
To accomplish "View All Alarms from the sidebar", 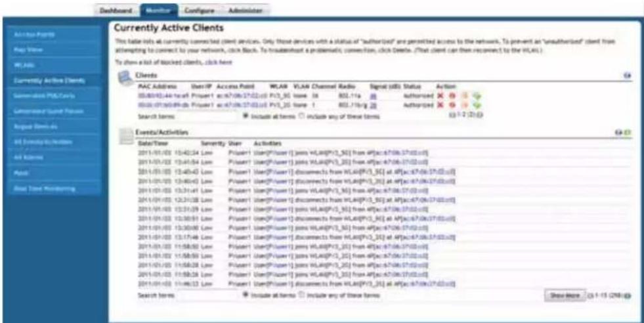I will 54,158.
